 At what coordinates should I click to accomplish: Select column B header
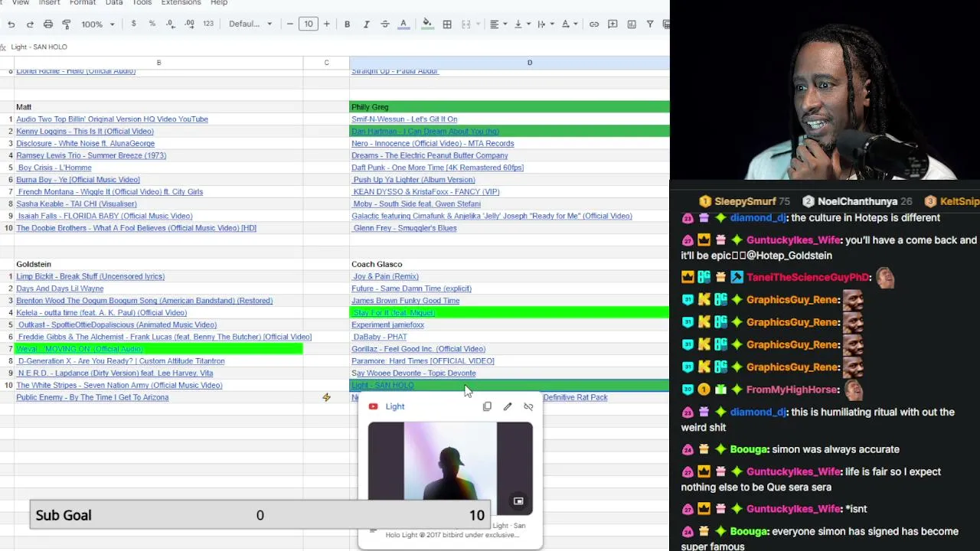[158, 63]
